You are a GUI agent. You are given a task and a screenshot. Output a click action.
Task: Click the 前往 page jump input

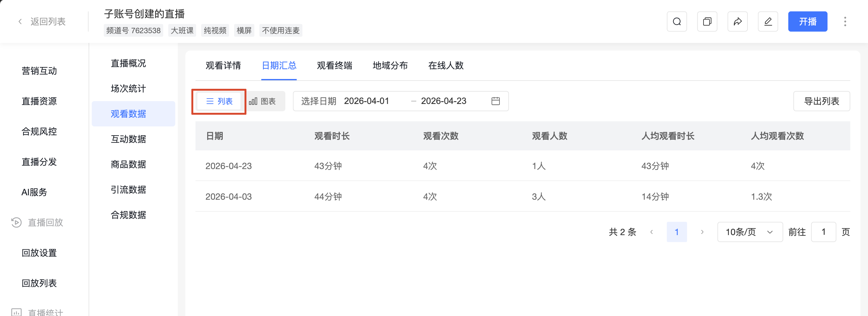coord(823,232)
